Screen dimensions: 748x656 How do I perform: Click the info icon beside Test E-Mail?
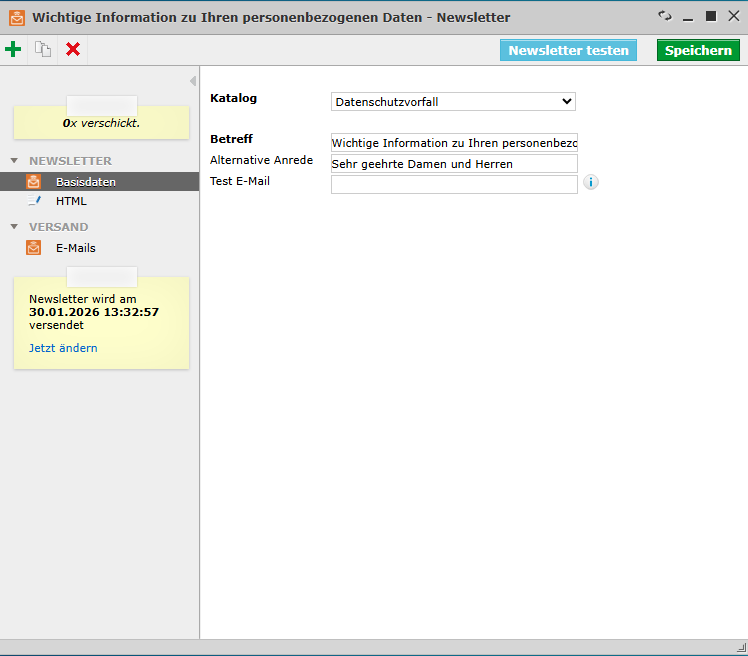coord(591,182)
